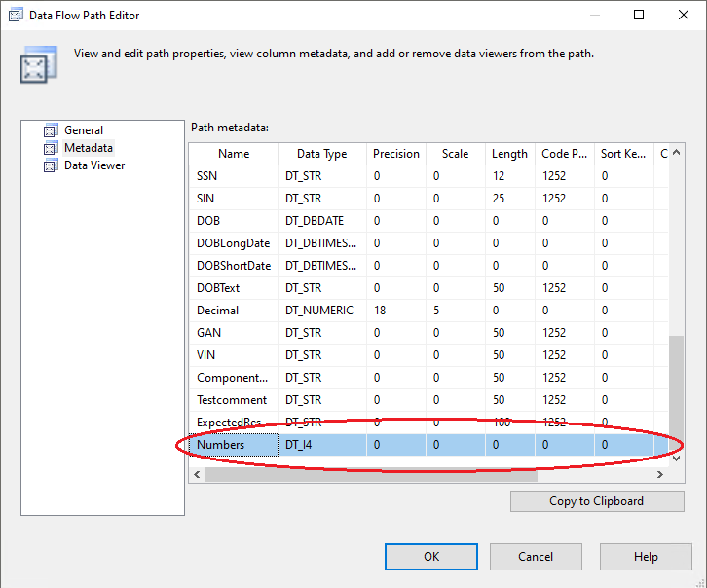This screenshot has height=588, width=707.
Task: Sort by the Name column header
Action: [234, 154]
